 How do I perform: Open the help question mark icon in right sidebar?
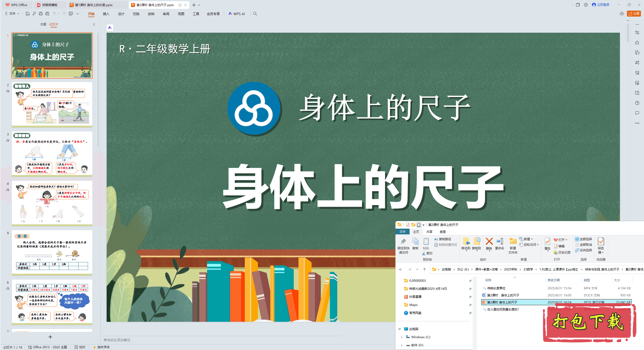pyautogui.click(x=637, y=103)
